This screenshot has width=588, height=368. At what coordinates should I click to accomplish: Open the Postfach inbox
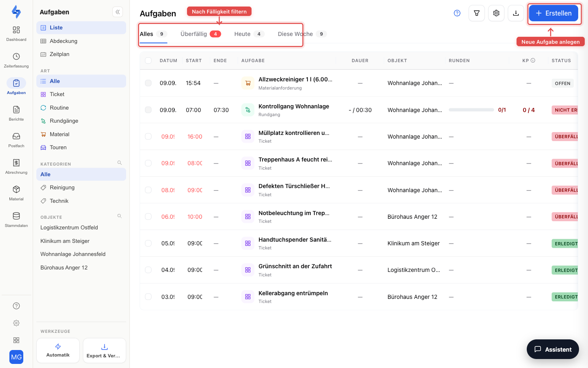pos(16,140)
